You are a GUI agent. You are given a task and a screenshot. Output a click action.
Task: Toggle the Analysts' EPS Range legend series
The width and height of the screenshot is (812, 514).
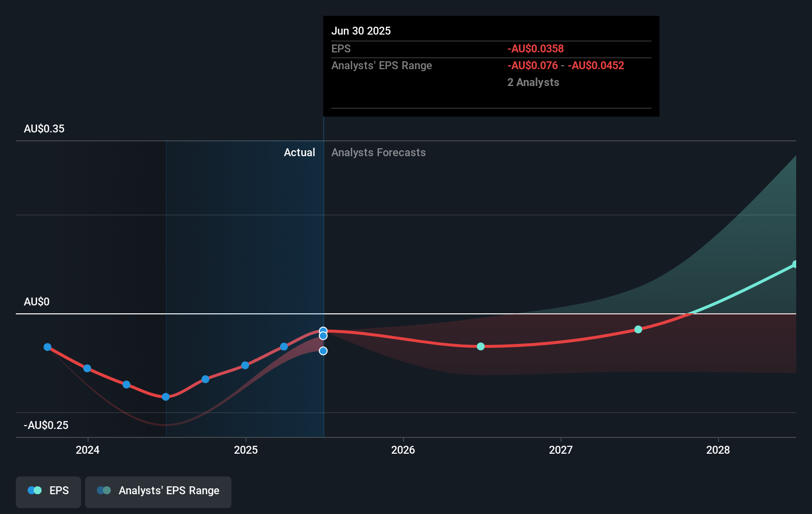click(158, 492)
